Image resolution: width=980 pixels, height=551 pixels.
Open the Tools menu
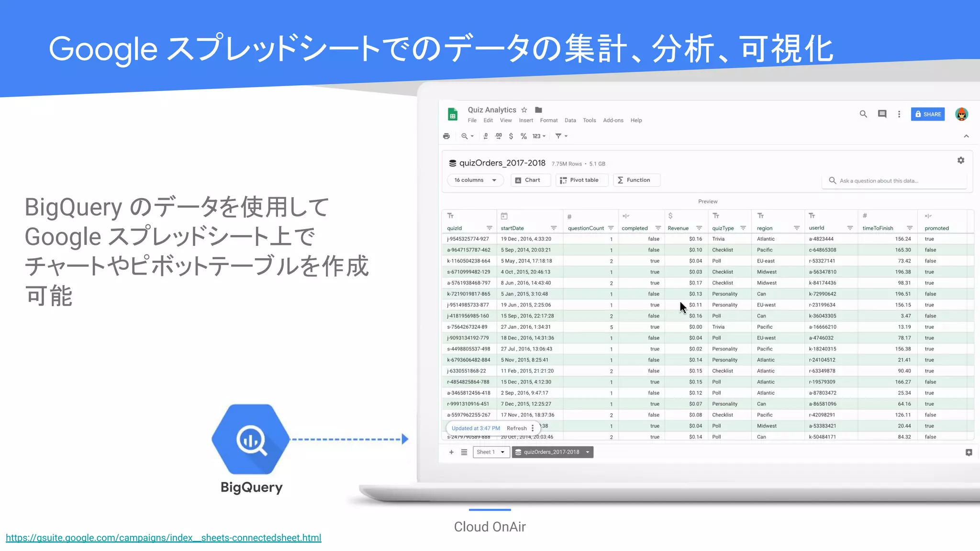pos(589,120)
